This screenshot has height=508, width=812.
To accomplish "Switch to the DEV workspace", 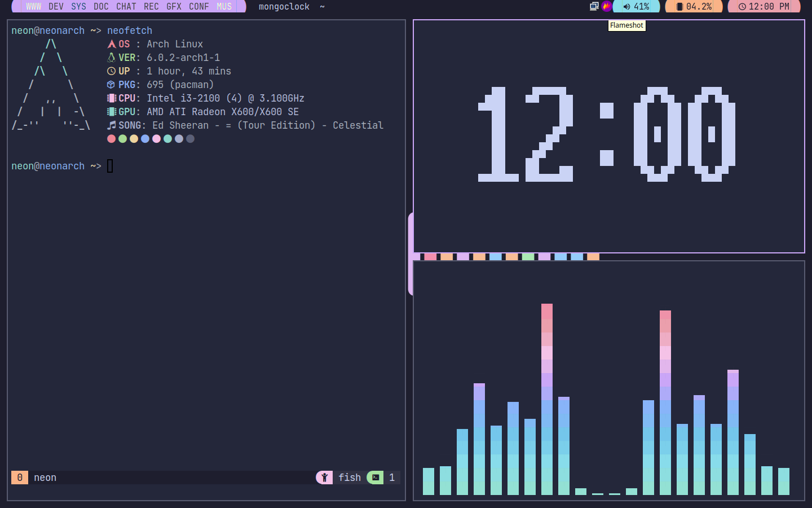I will coord(56,7).
